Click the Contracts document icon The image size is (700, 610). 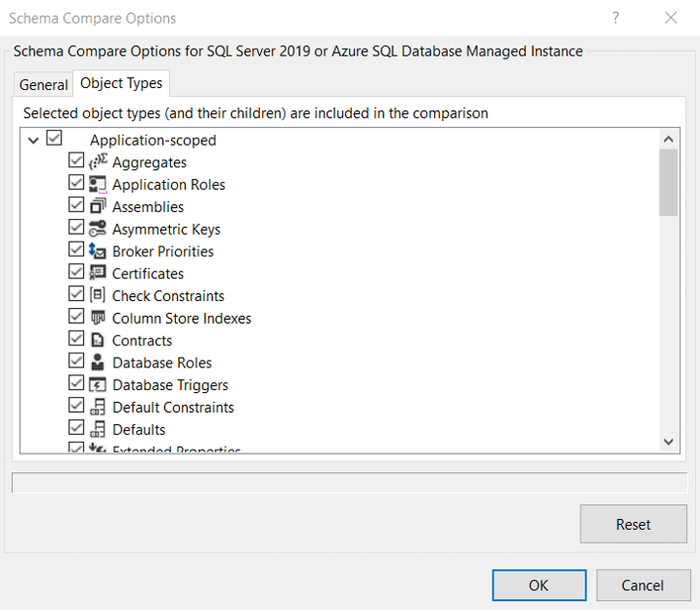click(x=98, y=340)
